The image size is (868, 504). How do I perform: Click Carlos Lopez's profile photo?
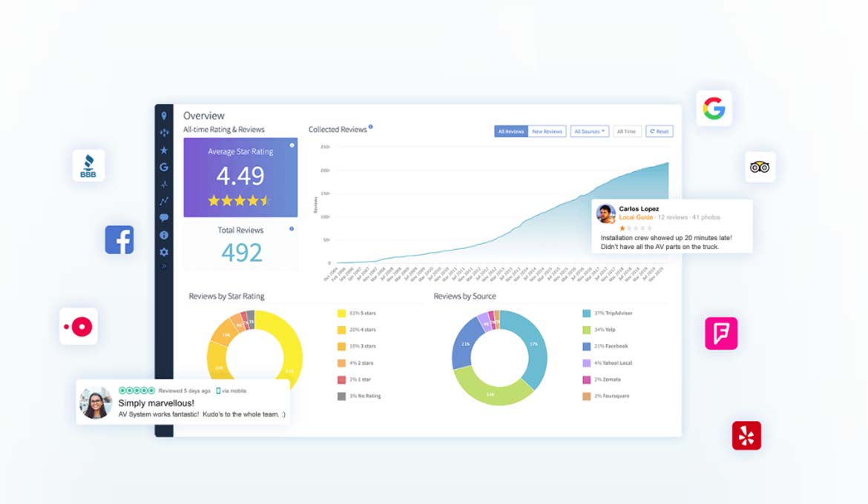(x=606, y=213)
